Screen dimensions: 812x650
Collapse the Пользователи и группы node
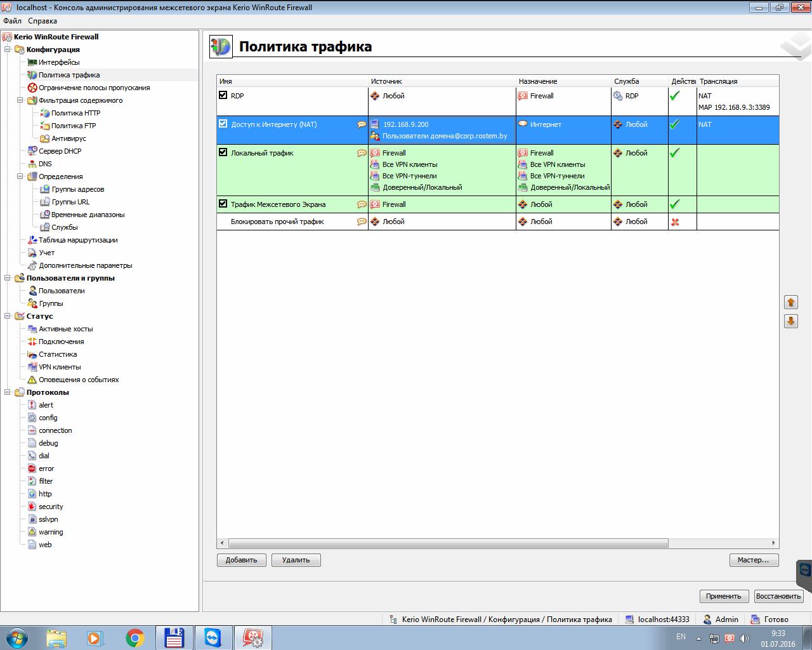point(8,278)
